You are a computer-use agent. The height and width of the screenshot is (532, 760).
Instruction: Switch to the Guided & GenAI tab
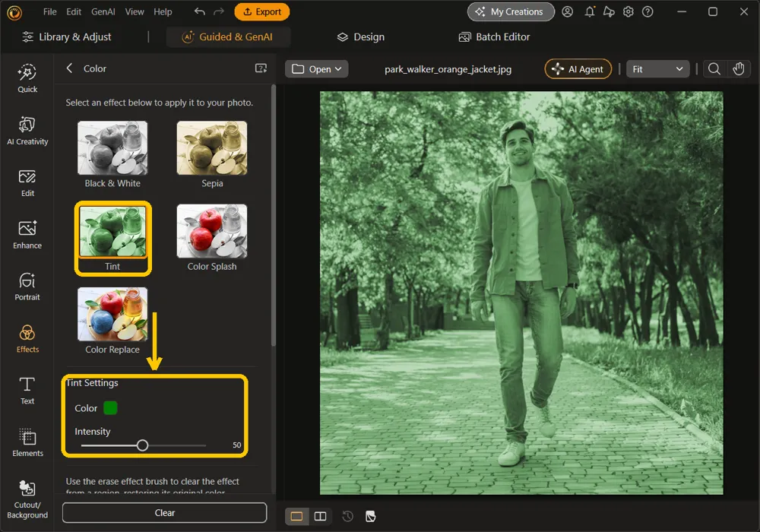click(x=228, y=36)
